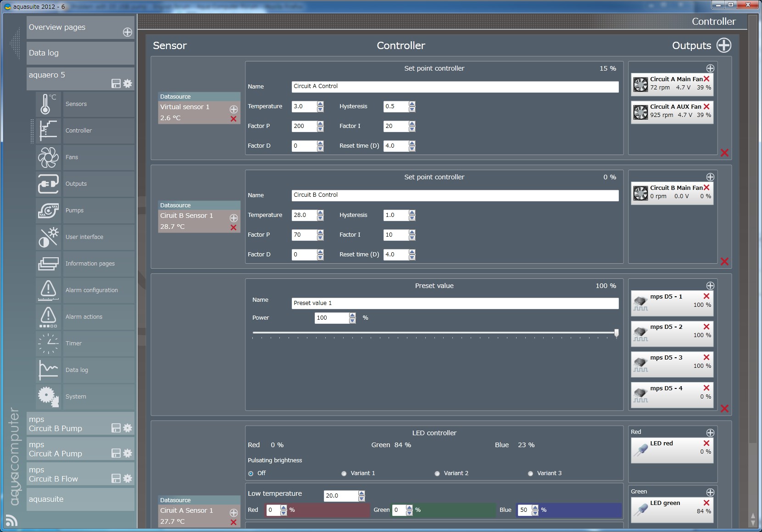The height and width of the screenshot is (532, 762).
Task: Remove Circuit A AUX Fan output
Action: point(706,106)
